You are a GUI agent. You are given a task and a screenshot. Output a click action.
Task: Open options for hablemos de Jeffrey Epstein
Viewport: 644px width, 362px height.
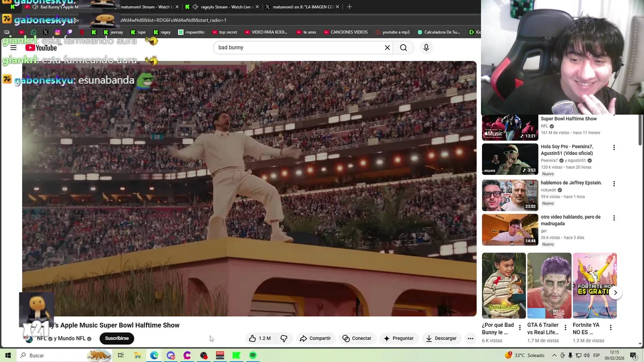[x=614, y=184]
